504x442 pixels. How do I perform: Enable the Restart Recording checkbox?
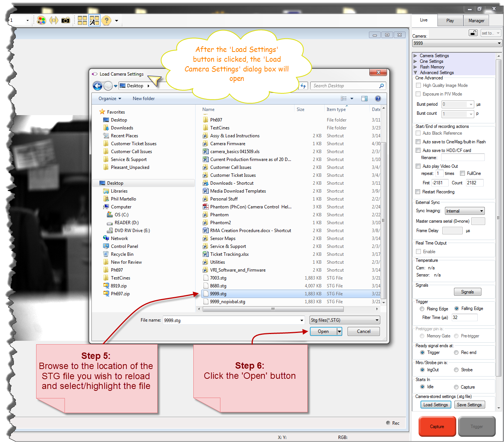(418, 191)
